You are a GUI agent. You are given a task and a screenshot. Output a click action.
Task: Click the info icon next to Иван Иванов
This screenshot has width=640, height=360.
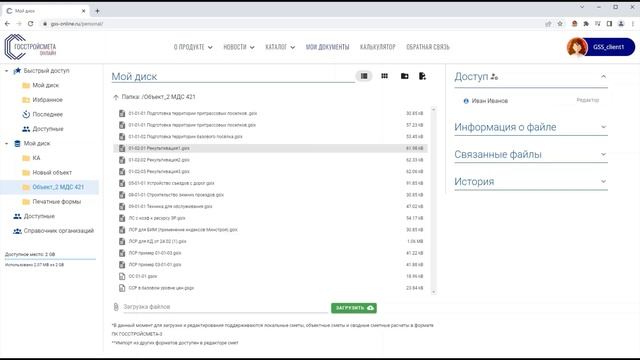click(x=466, y=101)
